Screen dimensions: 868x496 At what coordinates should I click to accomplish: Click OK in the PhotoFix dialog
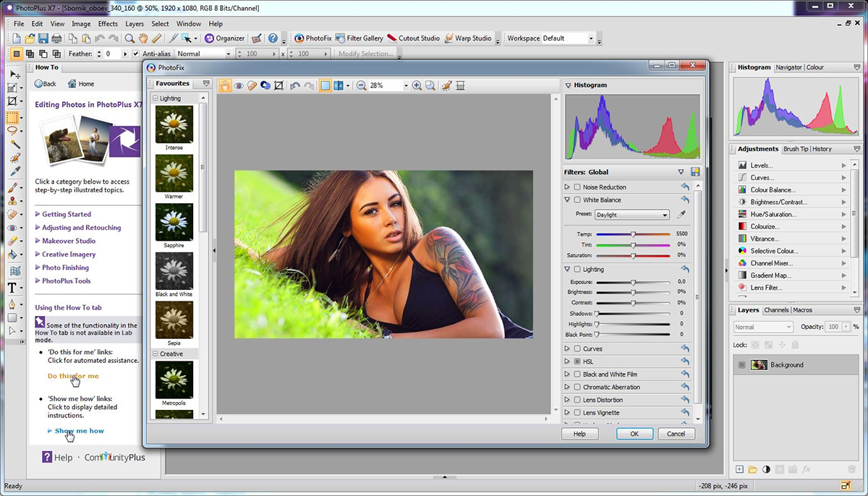tap(634, 434)
